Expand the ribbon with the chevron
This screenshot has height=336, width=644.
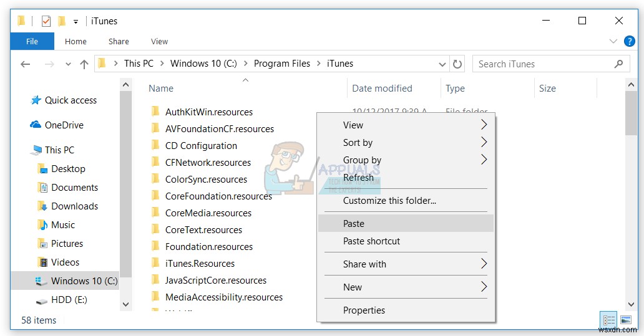click(613, 41)
